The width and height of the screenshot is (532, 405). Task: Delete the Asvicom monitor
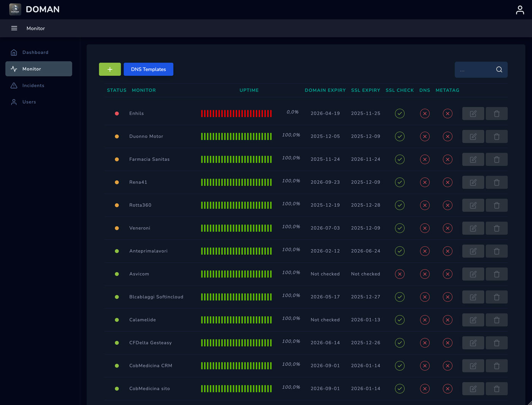(x=496, y=274)
